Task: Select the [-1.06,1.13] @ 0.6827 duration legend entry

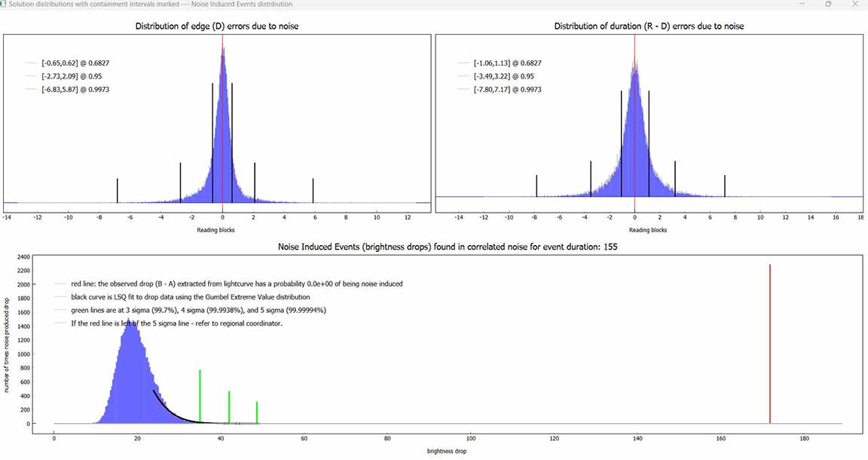Action: click(507, 63)
